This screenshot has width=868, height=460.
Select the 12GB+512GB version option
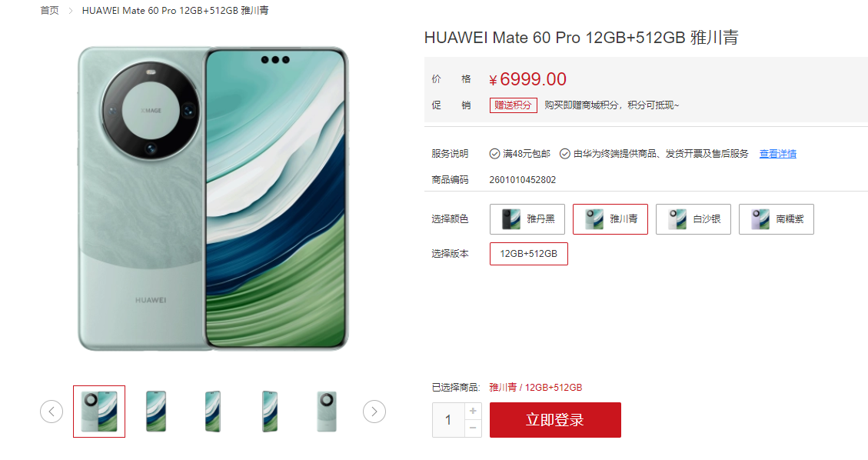(529, 254)
